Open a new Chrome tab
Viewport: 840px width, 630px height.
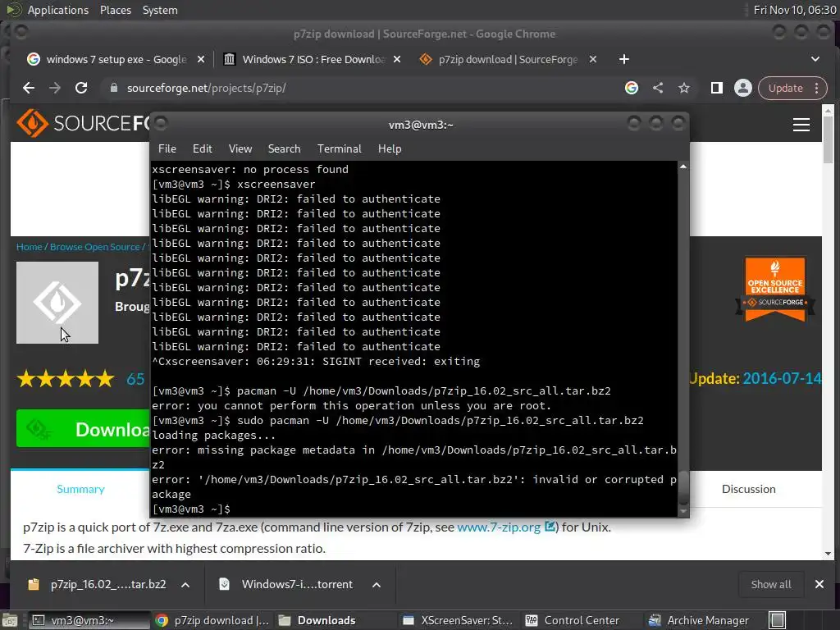tap(624, 59)
